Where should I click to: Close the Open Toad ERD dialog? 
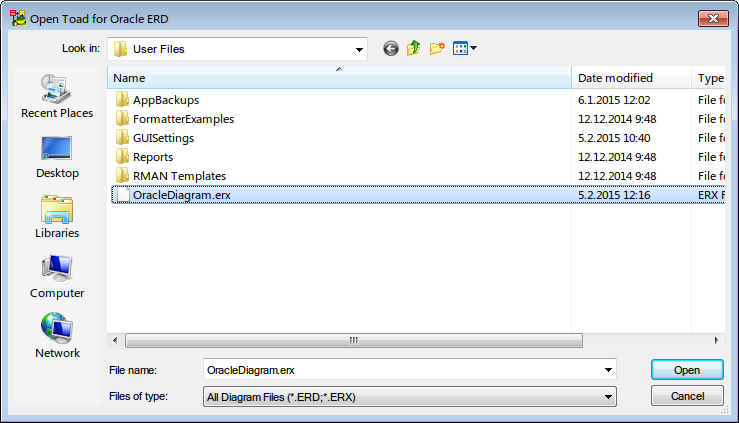click(713, 18)
